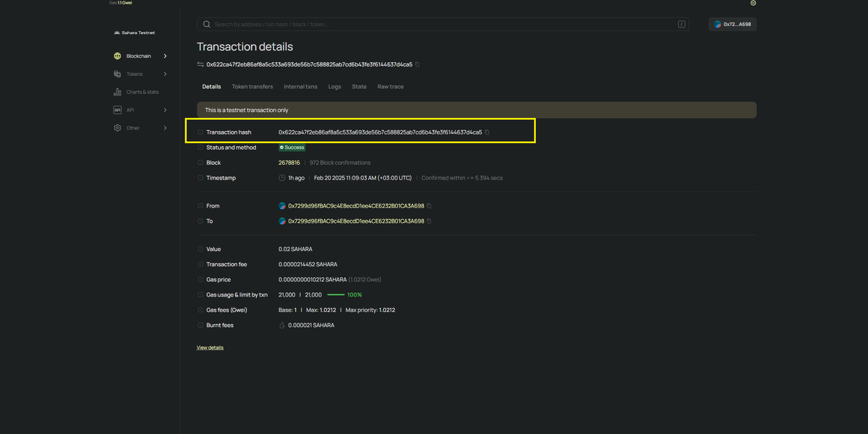Open the Logs tab
868x434 pixels.
click(x=334, y=87)
